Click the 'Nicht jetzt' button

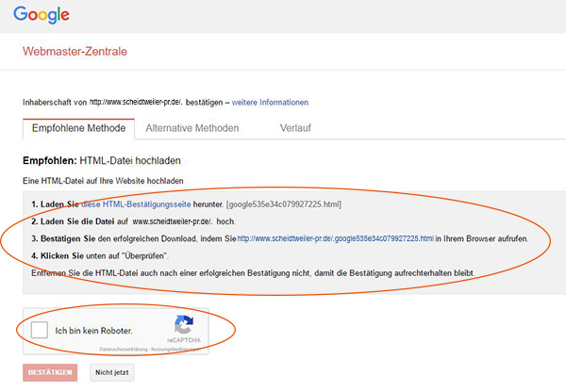pos(112,372)
